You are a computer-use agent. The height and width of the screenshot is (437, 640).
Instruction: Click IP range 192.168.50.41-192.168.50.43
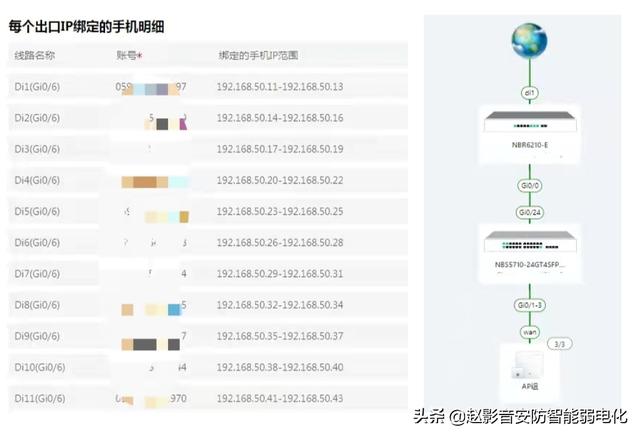tap(280, 399)
